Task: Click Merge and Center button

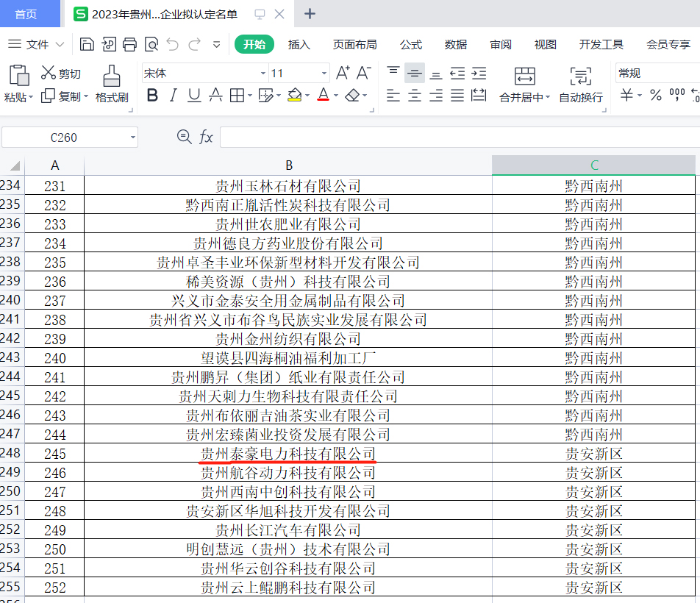Action: (x=524, y=85)
